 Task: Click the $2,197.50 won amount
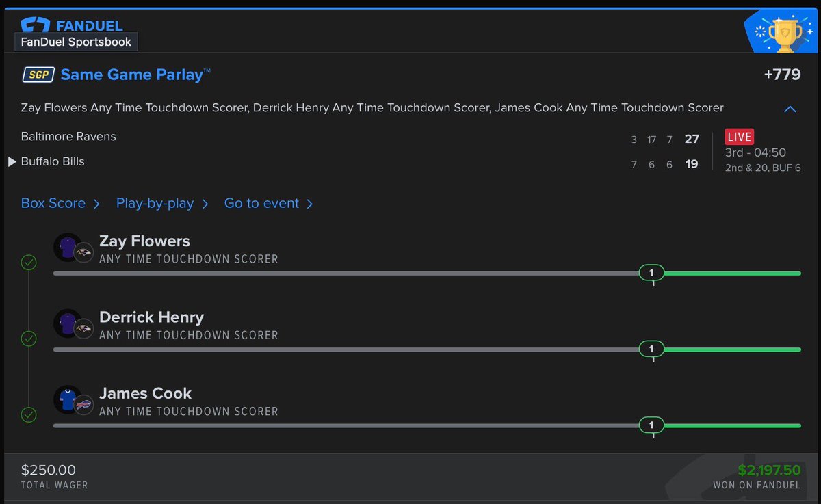tap(769, 470)
